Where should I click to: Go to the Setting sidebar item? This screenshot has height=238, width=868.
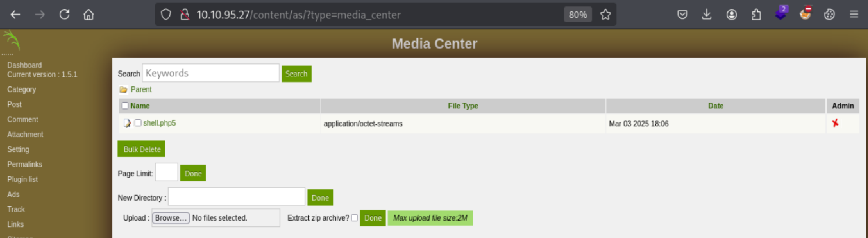(18, 150)
